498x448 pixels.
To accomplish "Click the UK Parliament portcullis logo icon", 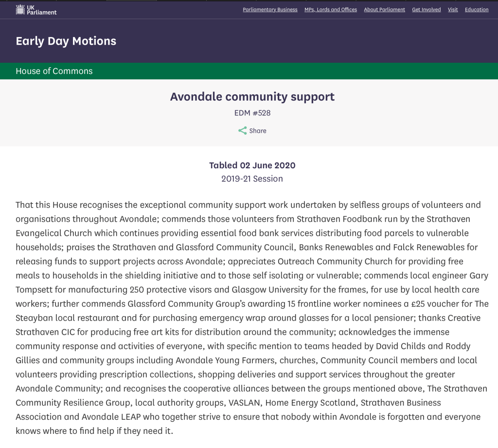I will (x=20, y=9).
